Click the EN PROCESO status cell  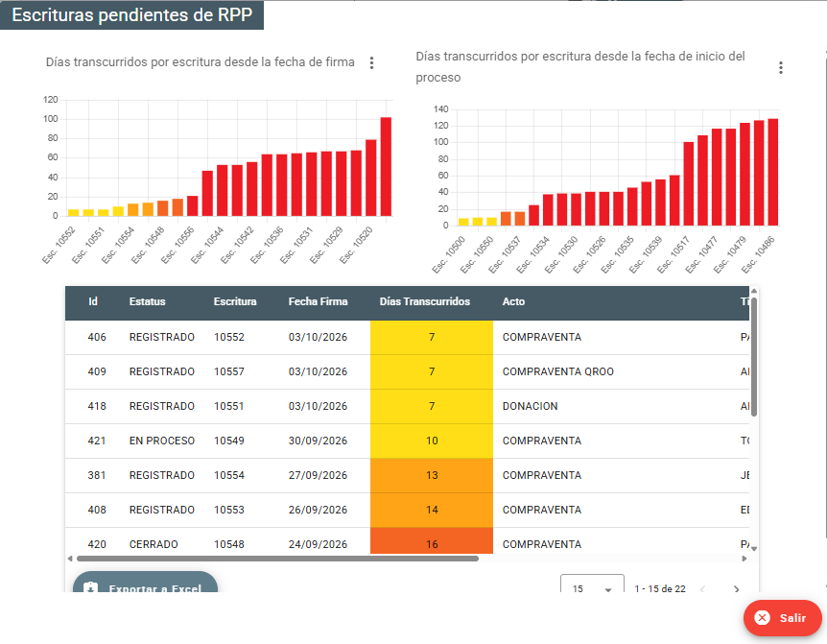162,441
